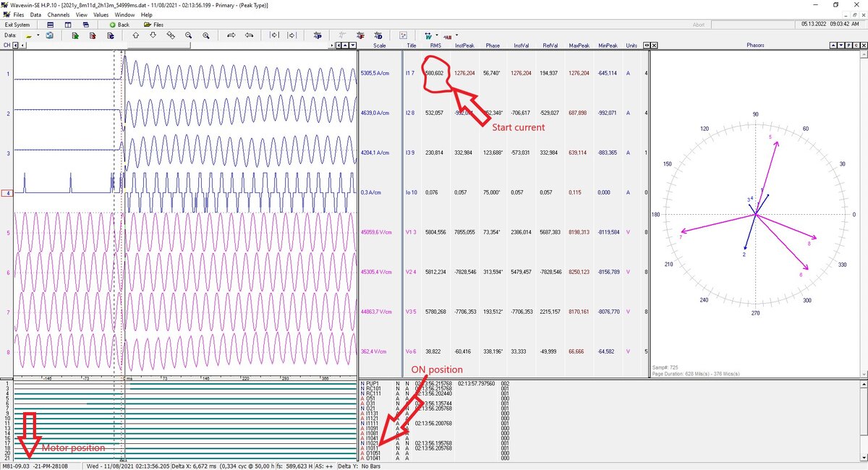Open the Window menu

pos(124,14)
